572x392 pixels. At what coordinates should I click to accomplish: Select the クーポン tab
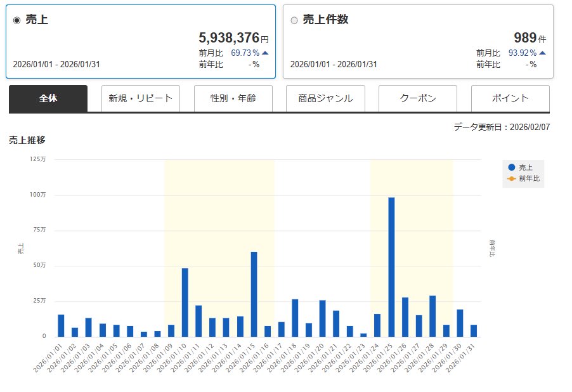tap(417, 98)
